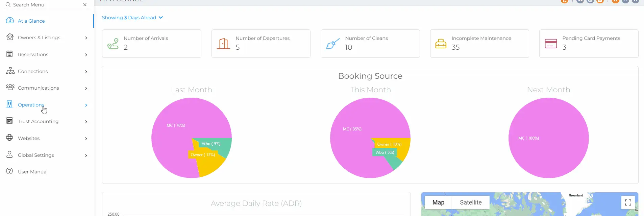Viewport: 644px width, 216px height.
Task: Clear the Search Menu with the X
Action: pos(85,5)
